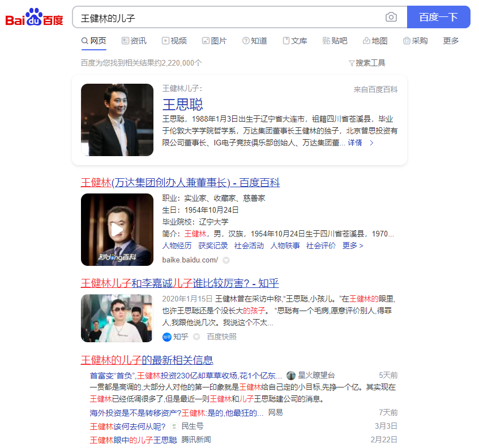Open 人物经历 sublink
Viewport: 479px width, 448px height.
[177, 245]
